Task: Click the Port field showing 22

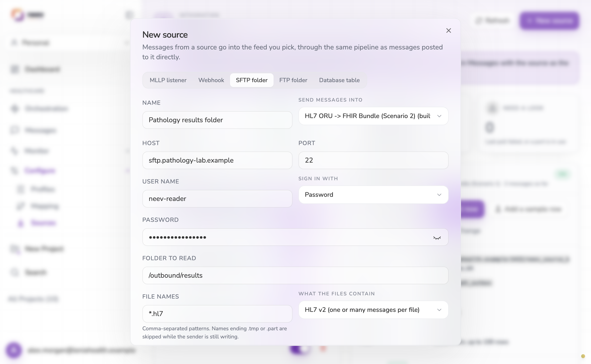Action: 373,160
